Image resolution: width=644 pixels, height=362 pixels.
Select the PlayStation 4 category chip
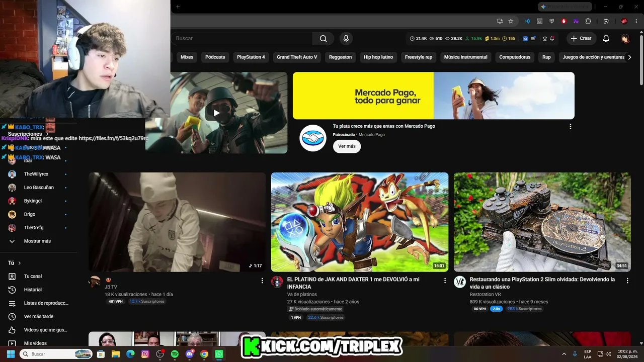tap(251, 57)
